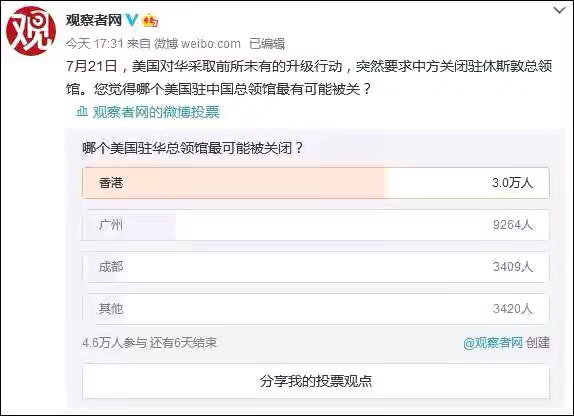Click the 4.6万人参与 participation summary
The width and height of the screenshot is (574, 416).
(x=114, y=343)
